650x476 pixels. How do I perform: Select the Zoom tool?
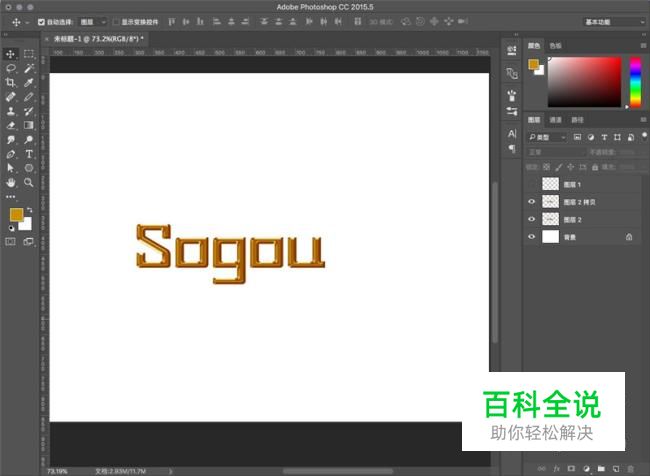tap(29, 182)
